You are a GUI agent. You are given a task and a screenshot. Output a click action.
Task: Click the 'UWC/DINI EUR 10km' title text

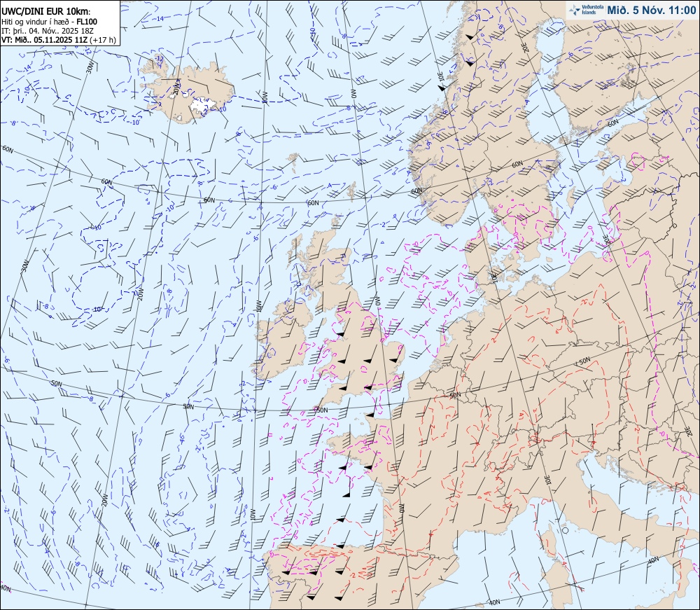coord(45,12)
